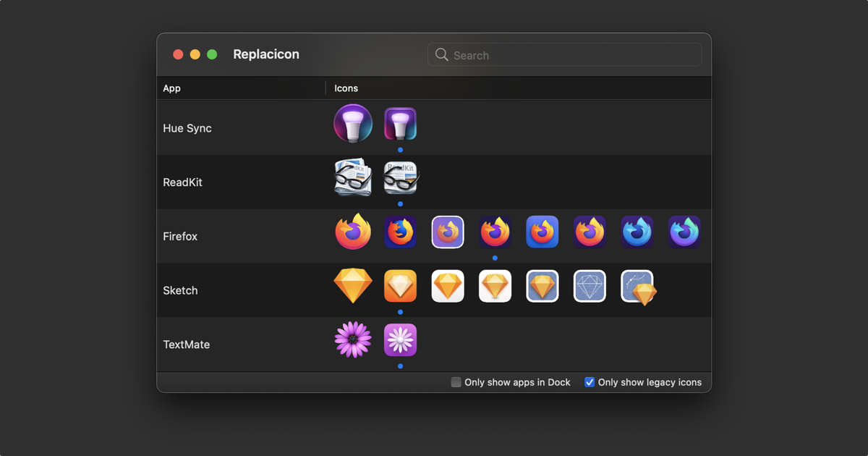
Task: Click inside the Search field
Action: click(x=564, y=55)
